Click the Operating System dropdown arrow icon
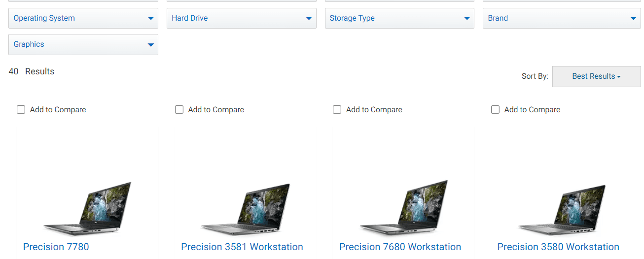The width and height of the screenshot is (644, 259). [x=151, y=19]
